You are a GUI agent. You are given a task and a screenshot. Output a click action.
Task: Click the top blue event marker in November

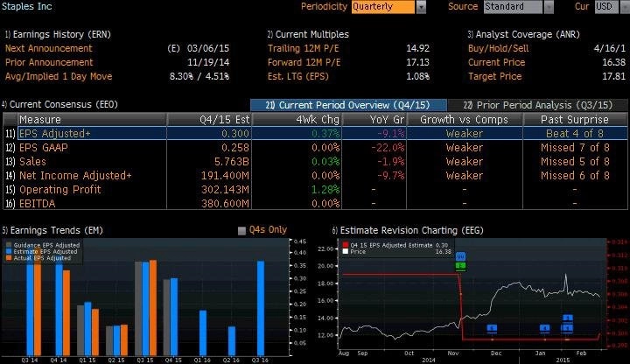pos(460,256)
